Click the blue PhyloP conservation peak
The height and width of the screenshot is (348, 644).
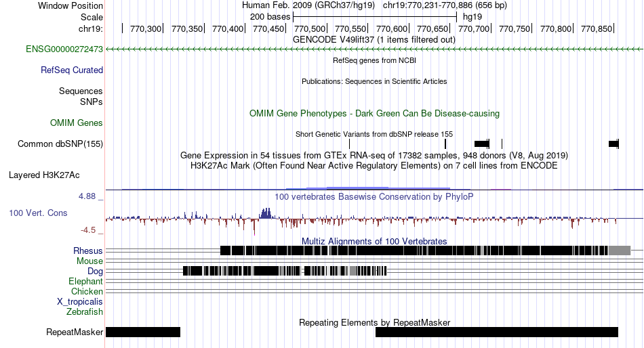266,213
